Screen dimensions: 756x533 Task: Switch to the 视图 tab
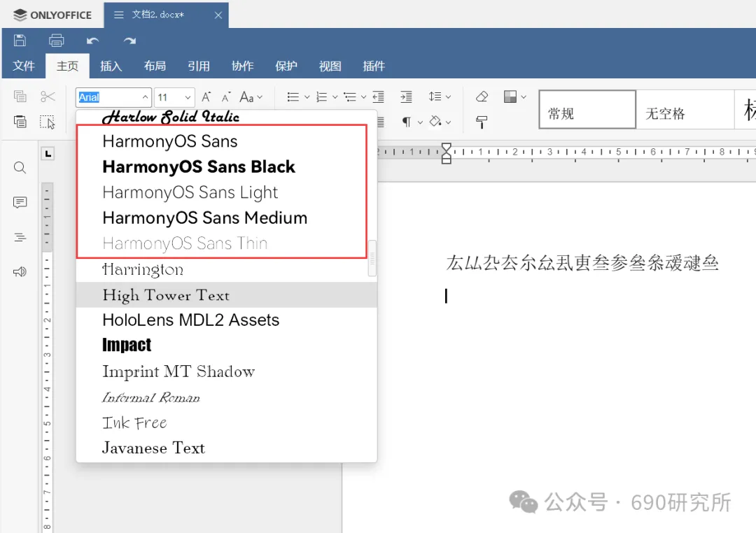(x=330, y=66)
